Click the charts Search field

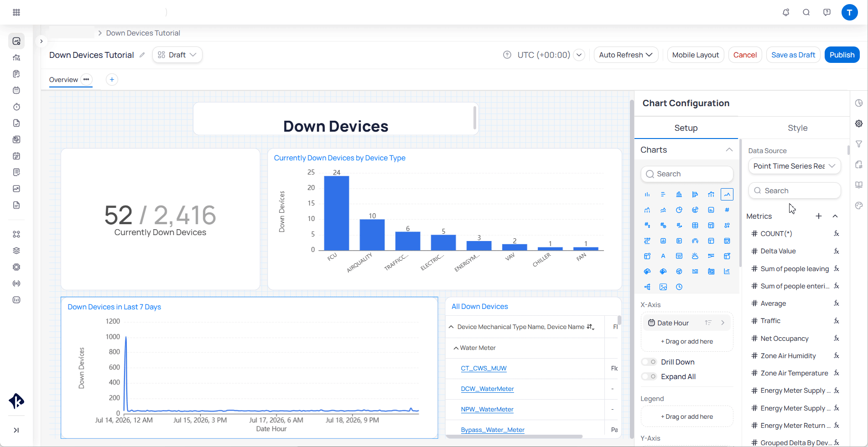click(687, 174)
